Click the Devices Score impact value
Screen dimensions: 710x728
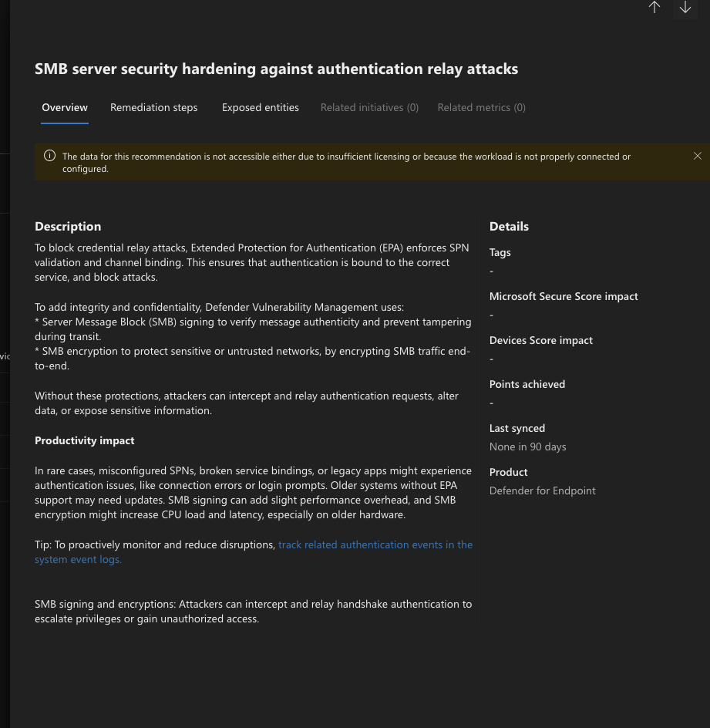pyautogui.click(x=491, y=358)
